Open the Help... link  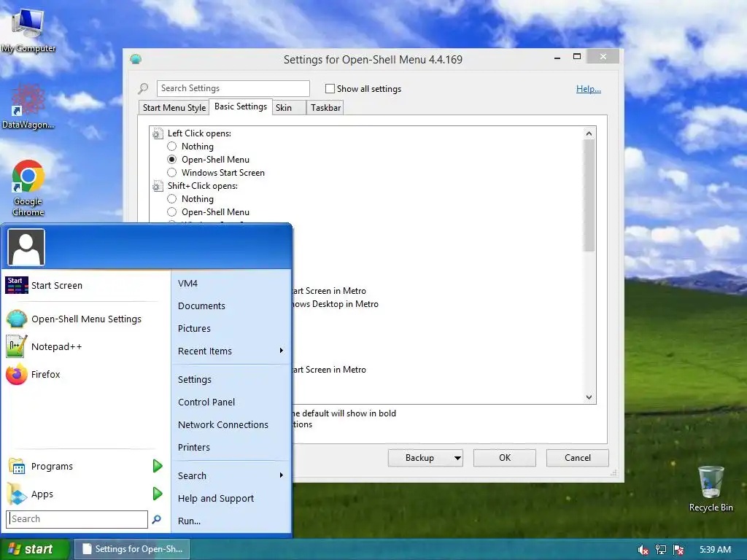pos(589,89)
